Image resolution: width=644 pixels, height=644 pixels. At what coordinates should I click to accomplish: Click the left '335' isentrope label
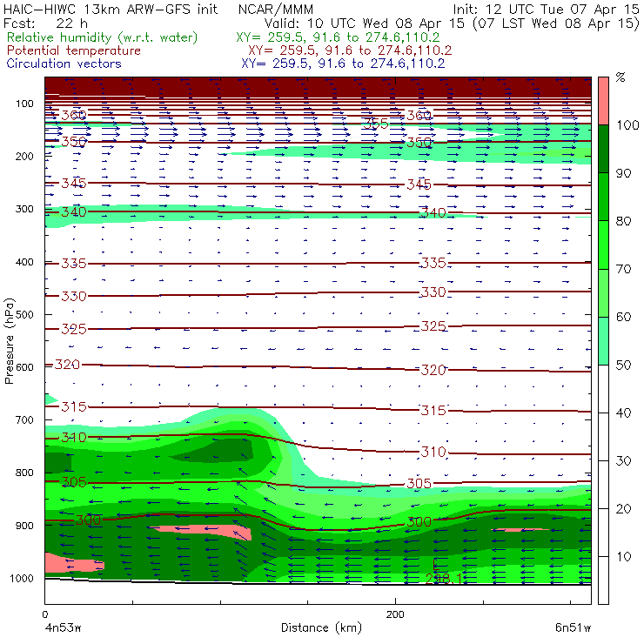(74, 264)
